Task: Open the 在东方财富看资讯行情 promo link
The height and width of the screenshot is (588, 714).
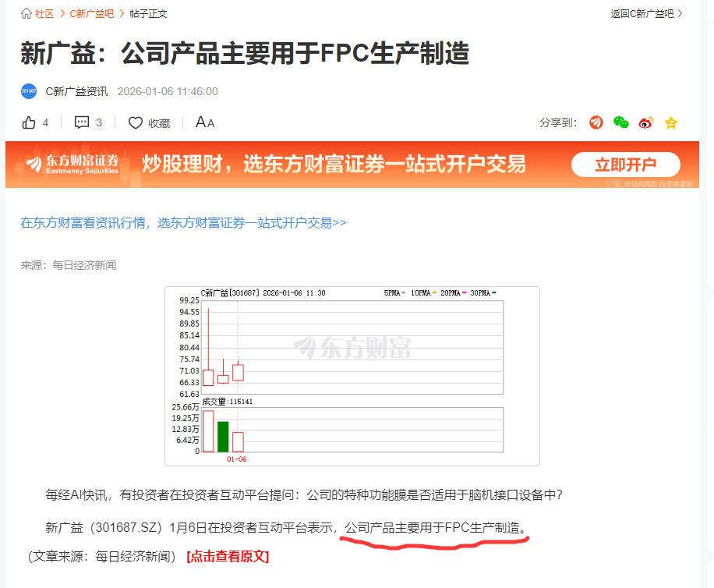Action: (183, 223)
